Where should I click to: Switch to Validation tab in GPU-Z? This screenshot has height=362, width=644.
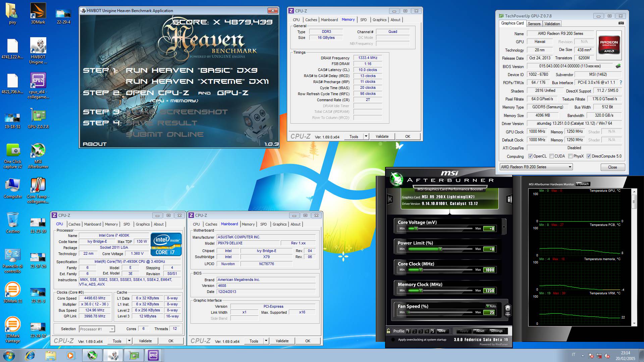click(552, 24)
